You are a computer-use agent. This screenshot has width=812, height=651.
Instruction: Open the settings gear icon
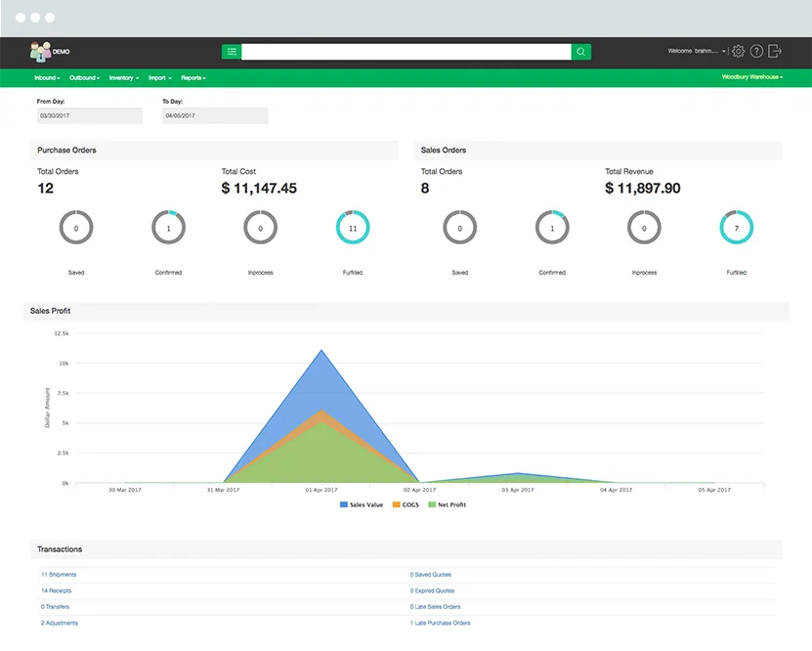tap(738, 51)
